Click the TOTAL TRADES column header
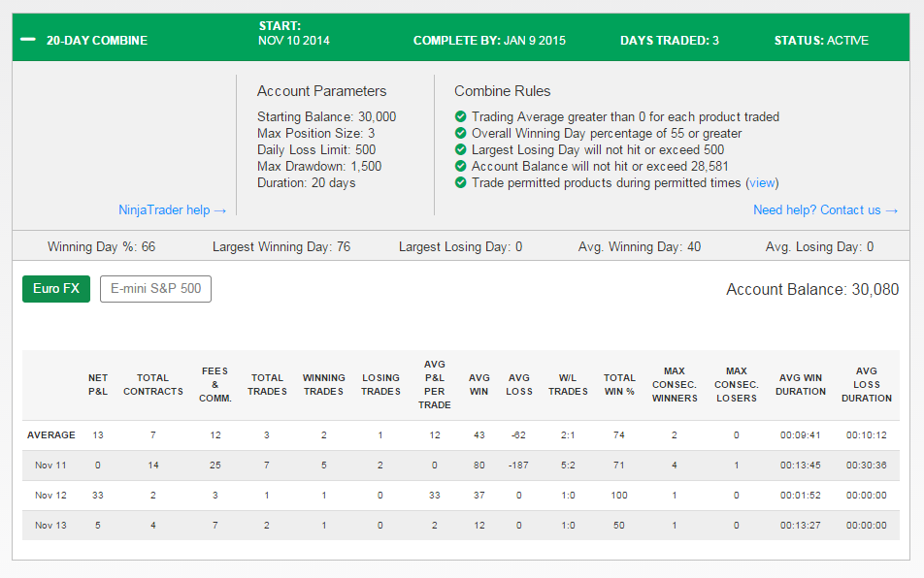This screenshot has width=924, height=578. coord(267,384)
